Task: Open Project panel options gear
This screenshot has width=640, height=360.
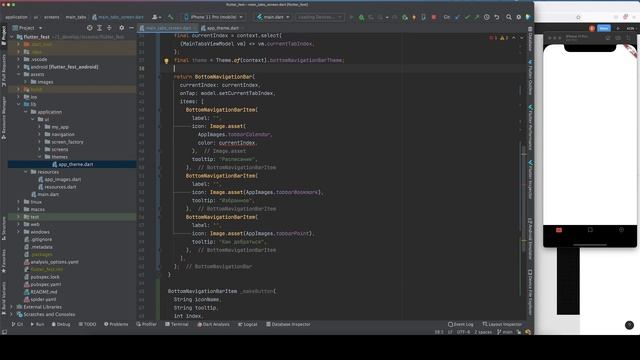Action: point(121,28)
